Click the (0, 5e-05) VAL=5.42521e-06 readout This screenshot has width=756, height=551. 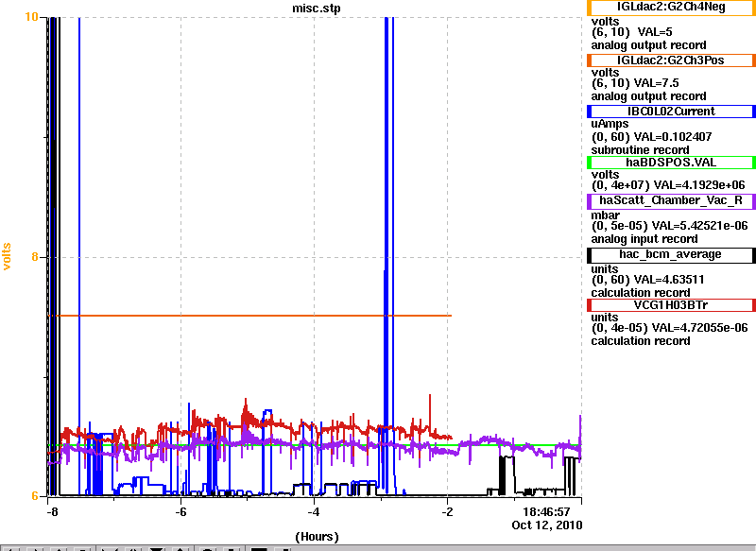[x=670, y=226]
